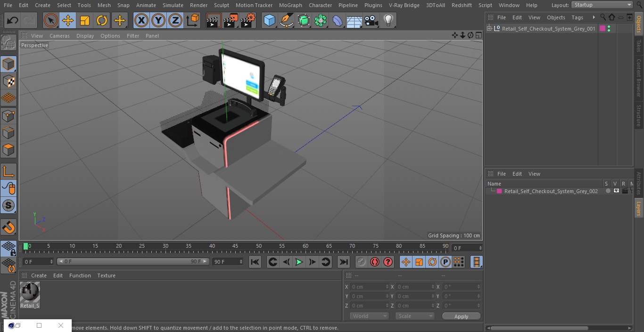Open Edit Render Settings
The width and height of the screenshot is (644, 332).
coord(248,21)
